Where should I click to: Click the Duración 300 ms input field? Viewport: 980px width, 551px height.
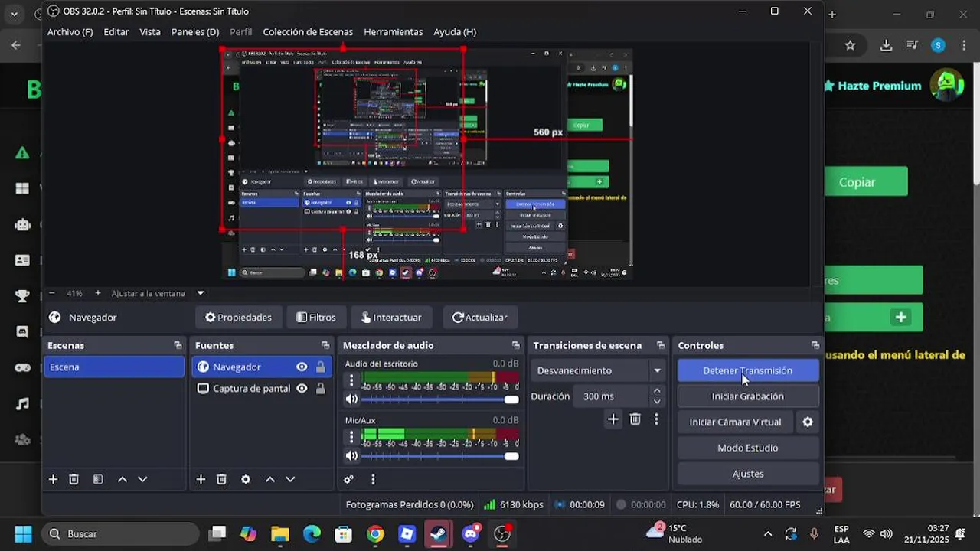pyautogui.click(x=612, y=396)
